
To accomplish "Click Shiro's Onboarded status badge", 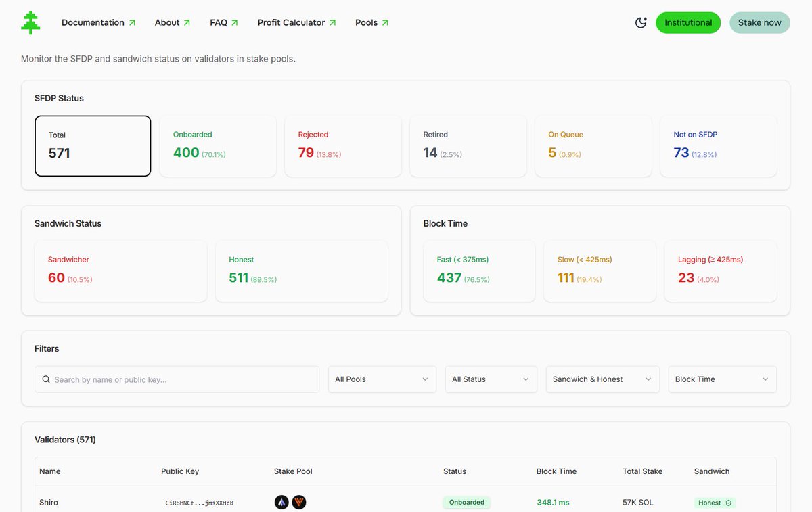I will click(467, 503).
